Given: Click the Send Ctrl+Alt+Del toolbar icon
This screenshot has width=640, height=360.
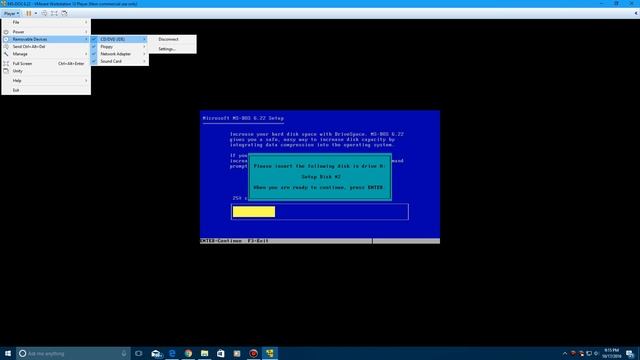Looking at the screenshot, I should click(x=44, y=13).
